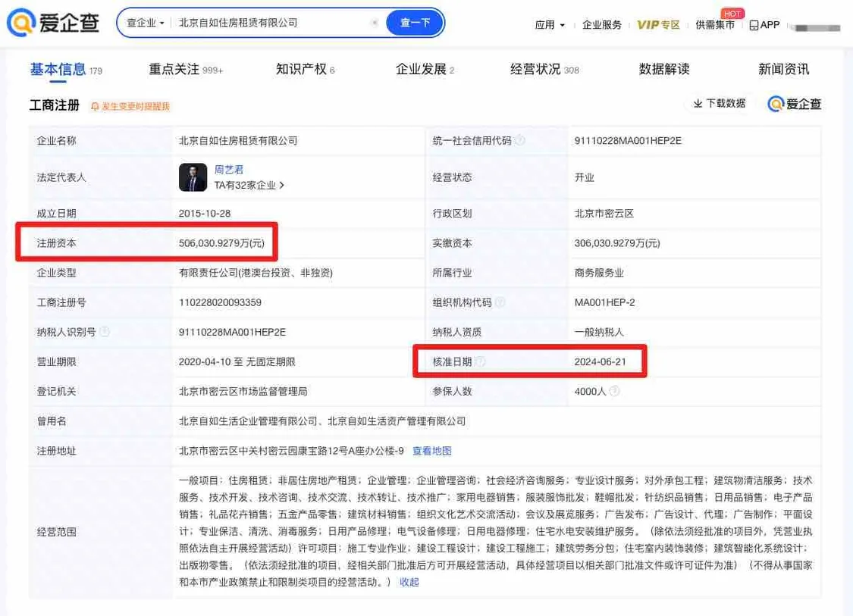Click the 有限责任公司(港澳台投资、非独资) company type
Image resolution: width=853 pixels, height=616 pixels.
(x=256, y=273)
